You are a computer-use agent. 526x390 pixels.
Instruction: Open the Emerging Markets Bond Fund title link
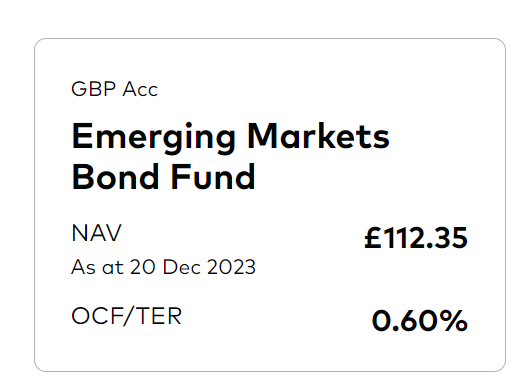230,156
